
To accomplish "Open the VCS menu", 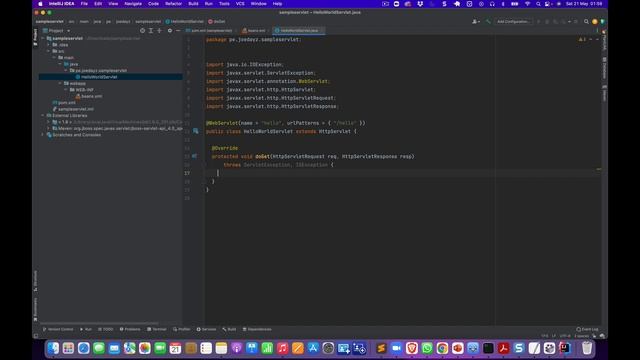I will pos(240,4).
